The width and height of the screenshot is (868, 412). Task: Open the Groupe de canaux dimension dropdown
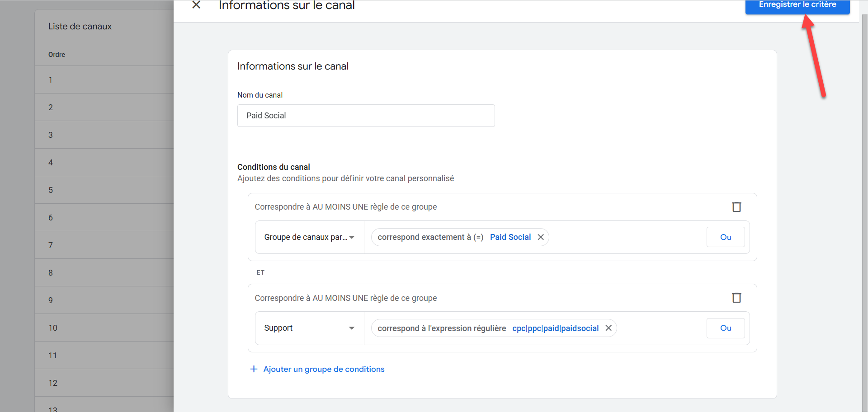pyautogui.click(x=309, y=237)
